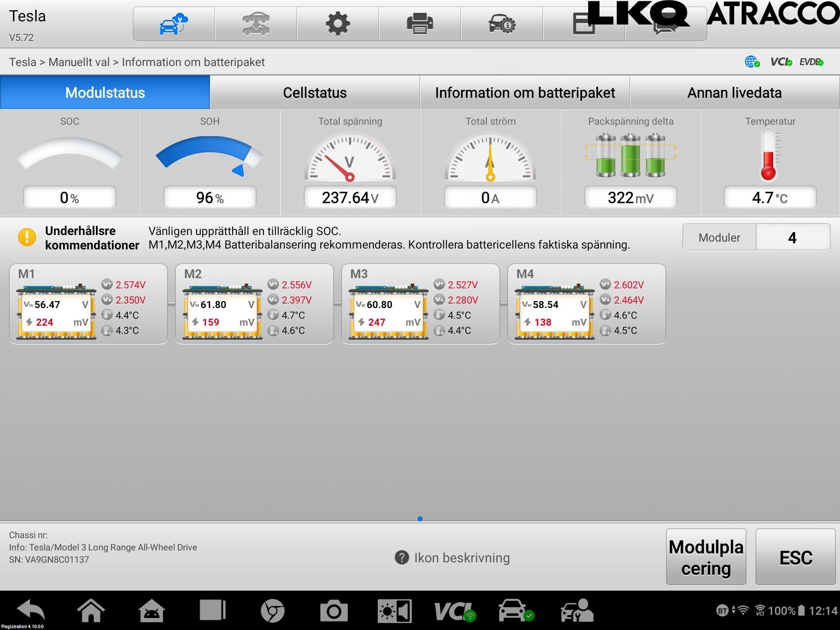Go to Android home screen icon
This screenshot has height=630, width=840.
pyautogui.click(x=91, y=611)
